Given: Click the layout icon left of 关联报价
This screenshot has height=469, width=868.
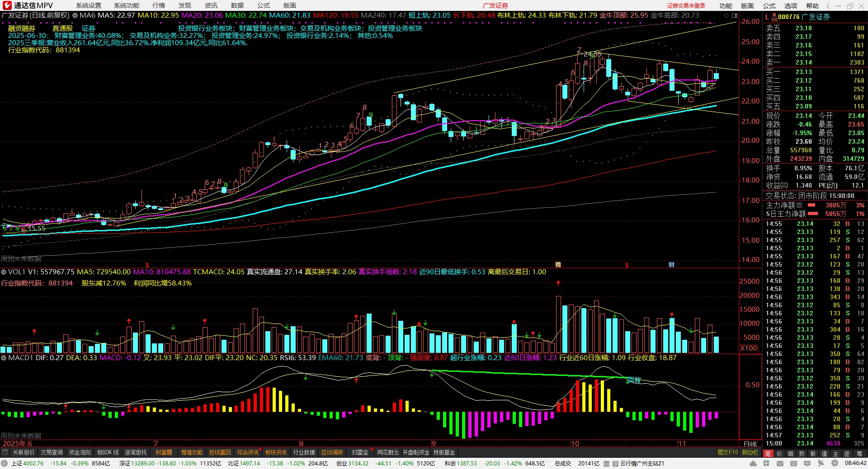Looking at the screenshot, I should click(x=5, y=452).
